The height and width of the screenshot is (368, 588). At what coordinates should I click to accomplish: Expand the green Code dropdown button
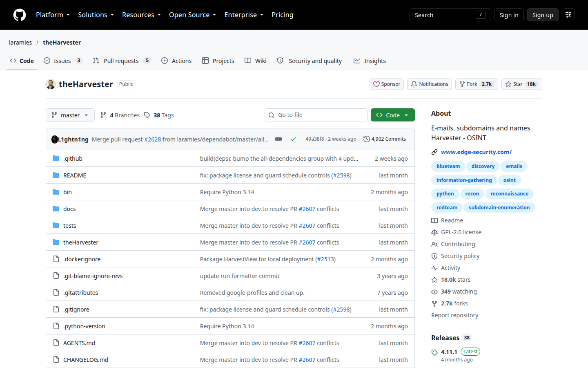click(393, 115)
